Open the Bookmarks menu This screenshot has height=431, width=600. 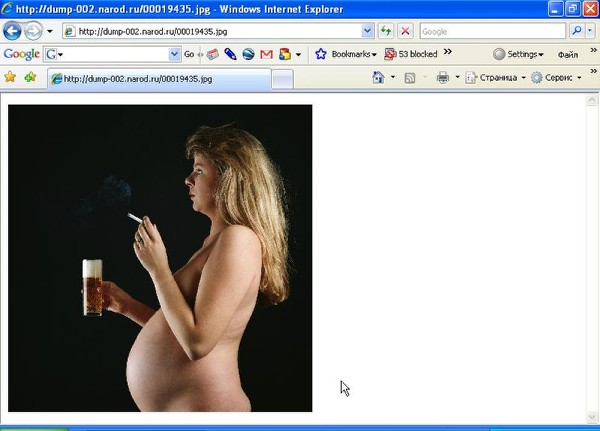click(x=354, y=54)
